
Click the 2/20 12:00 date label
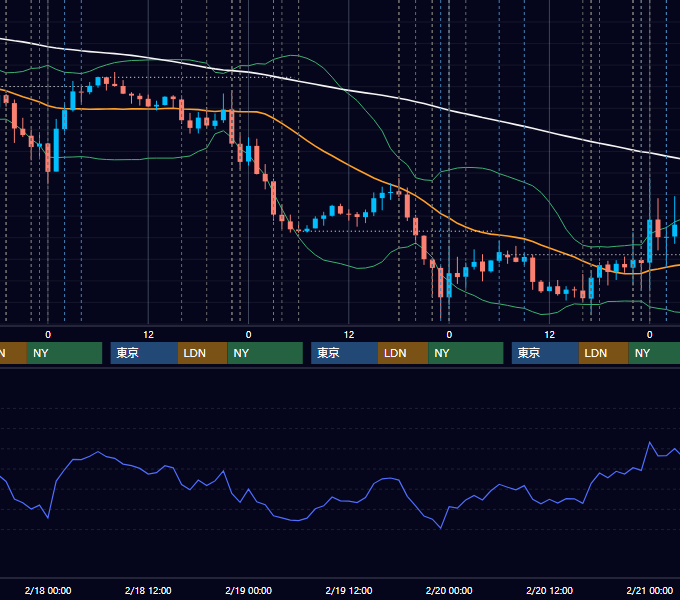pyautogui.click(x=549, y=590)
